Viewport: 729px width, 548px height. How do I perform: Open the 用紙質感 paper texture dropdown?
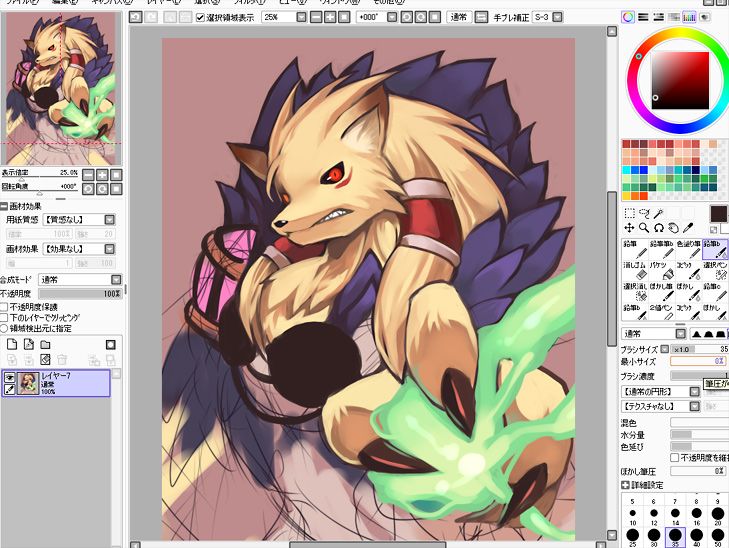pyautogui.click(x=110, y=219)
